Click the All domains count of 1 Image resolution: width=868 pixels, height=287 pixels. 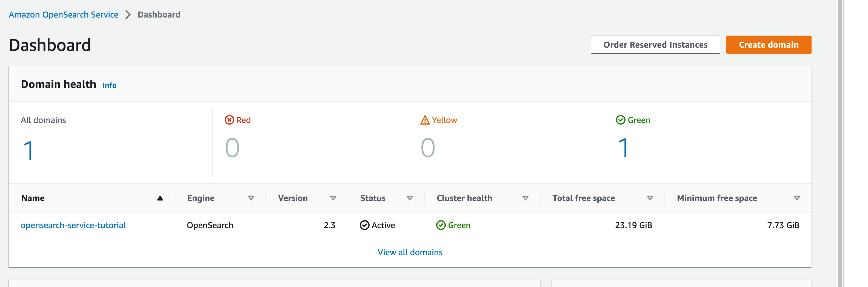click(28, 151)
